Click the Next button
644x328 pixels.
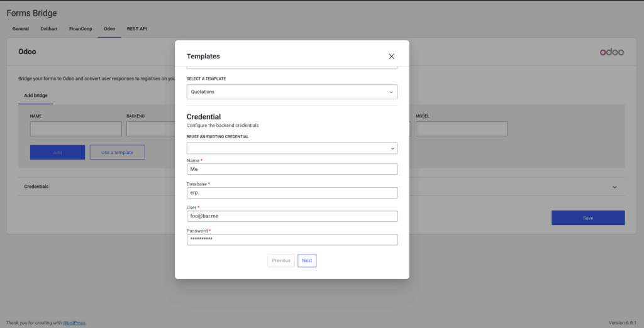pos(307,261)
